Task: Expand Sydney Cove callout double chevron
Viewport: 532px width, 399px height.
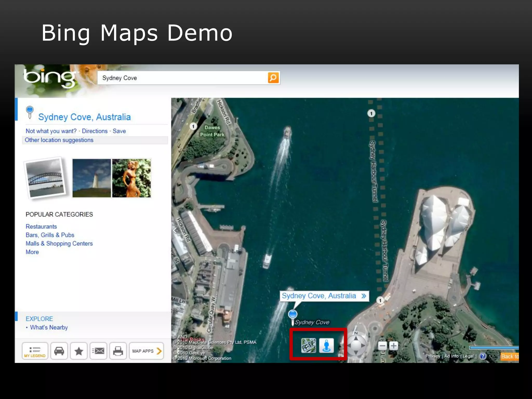Action: (x=364, y=296)
